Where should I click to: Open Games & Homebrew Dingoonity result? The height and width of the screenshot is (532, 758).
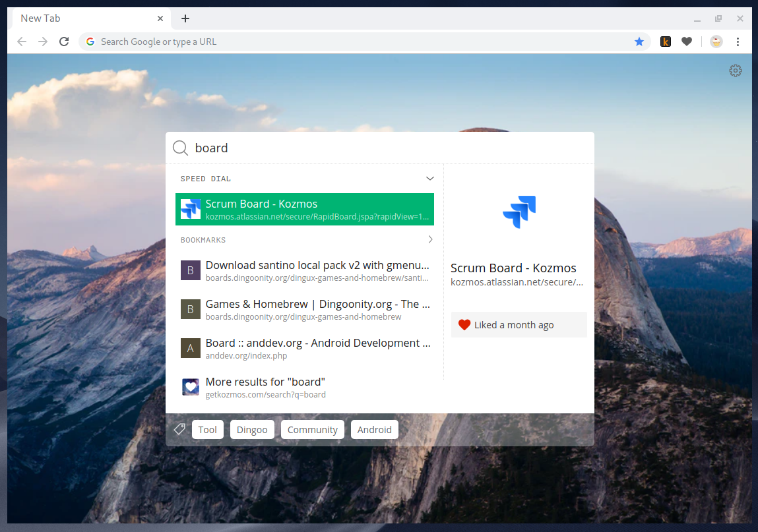tap(305, 309)
